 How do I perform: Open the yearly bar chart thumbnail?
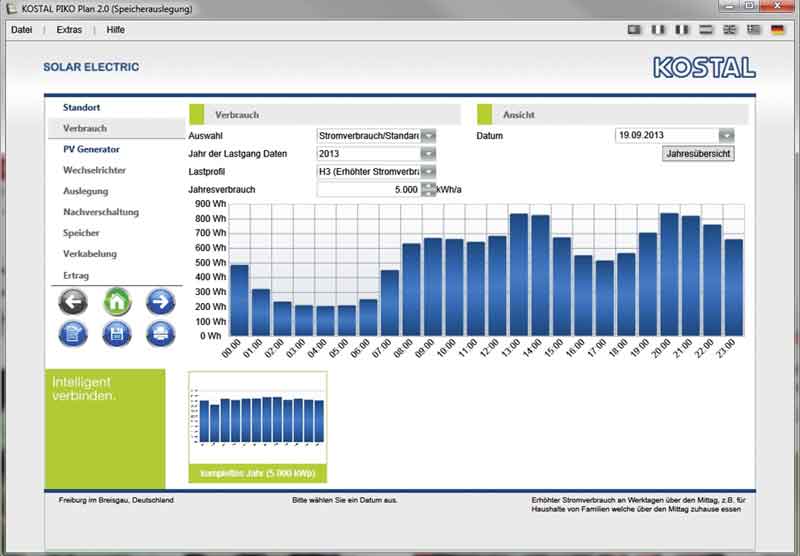coord(258,418)
